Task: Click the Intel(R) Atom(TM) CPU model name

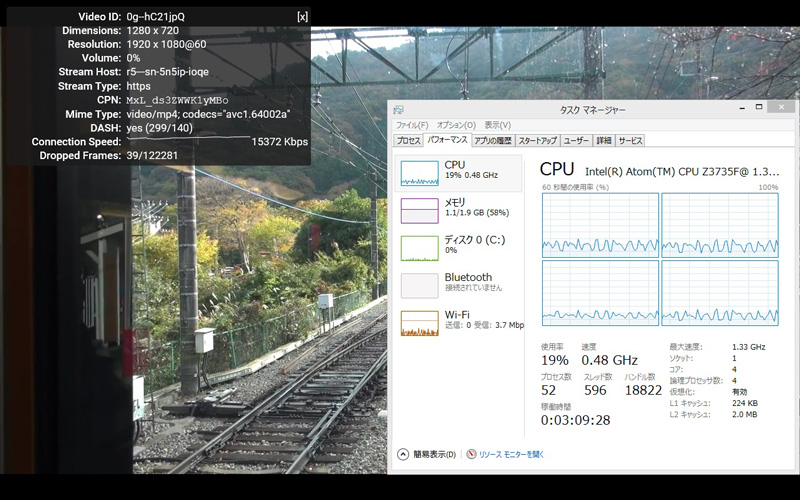Action: (682, 171)
